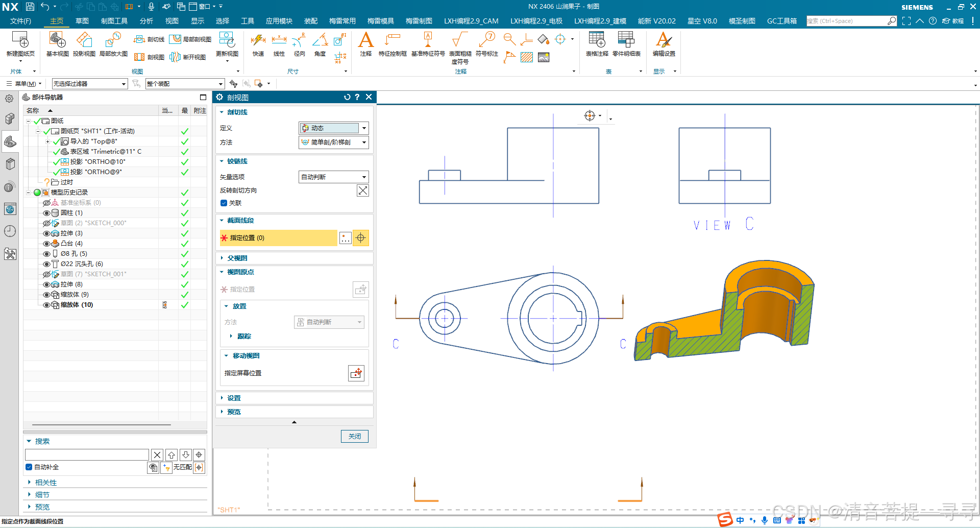Viewport: 980px width, 528px height.
Task: Toggle the Associative (关联) checkbox
Action: pyautogui.click(x=224, y=203)
